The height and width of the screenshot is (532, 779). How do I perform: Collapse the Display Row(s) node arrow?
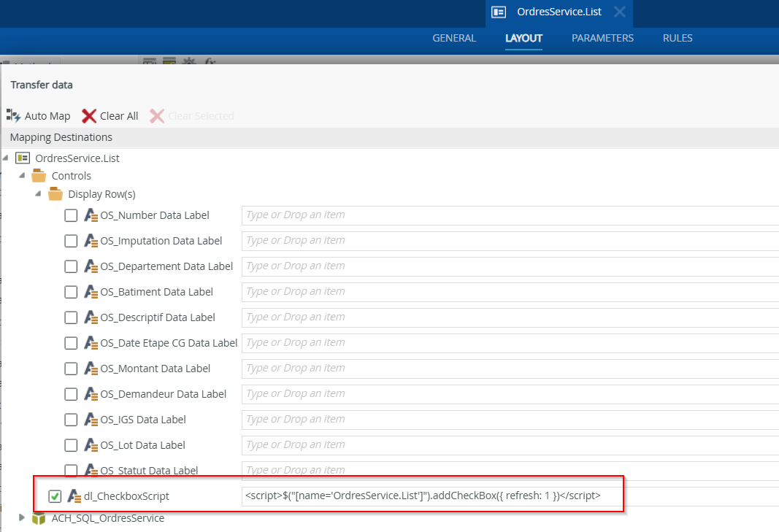39,194
